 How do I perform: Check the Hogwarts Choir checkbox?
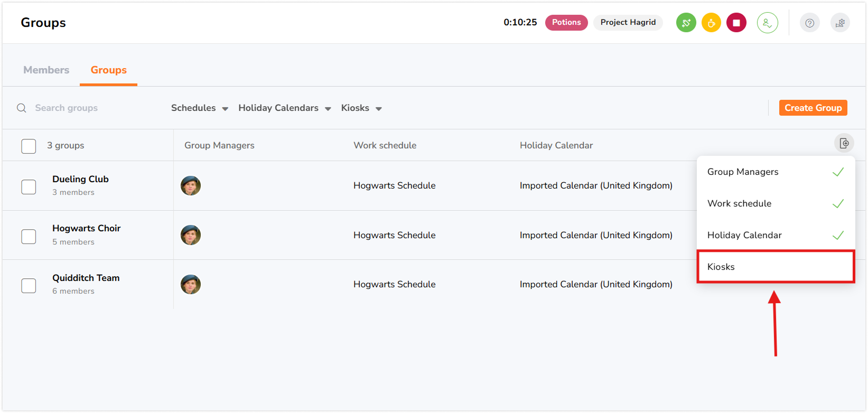29,236
